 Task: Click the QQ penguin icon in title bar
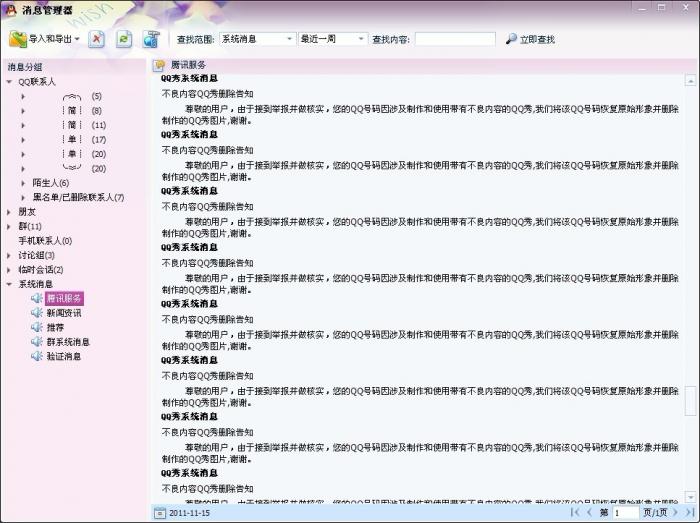11,10
